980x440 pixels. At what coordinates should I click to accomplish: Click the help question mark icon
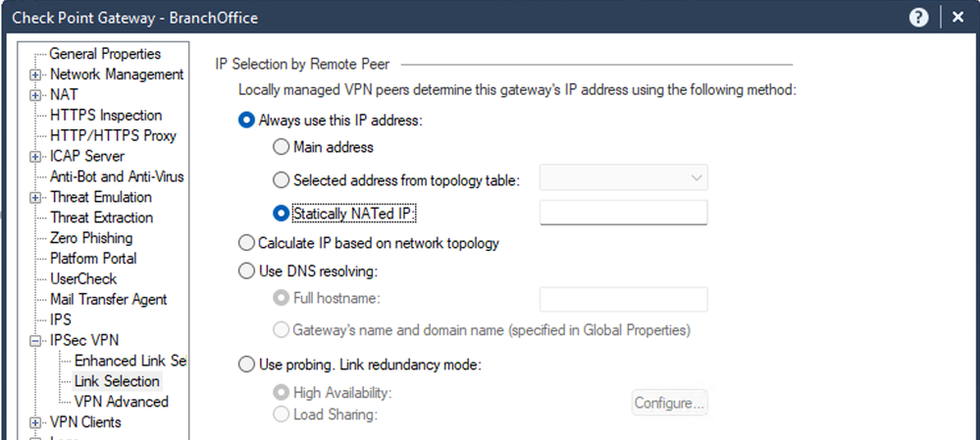pyautogui.click(x=919, y=18)
